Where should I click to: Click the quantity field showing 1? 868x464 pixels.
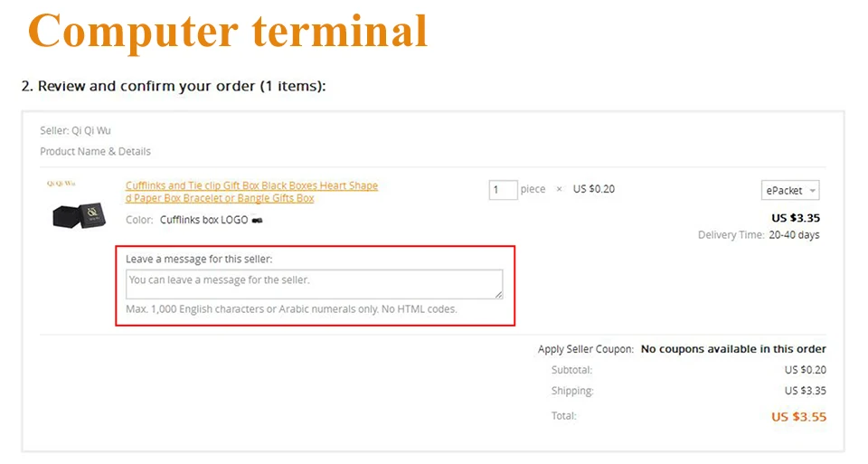(503, 190)
